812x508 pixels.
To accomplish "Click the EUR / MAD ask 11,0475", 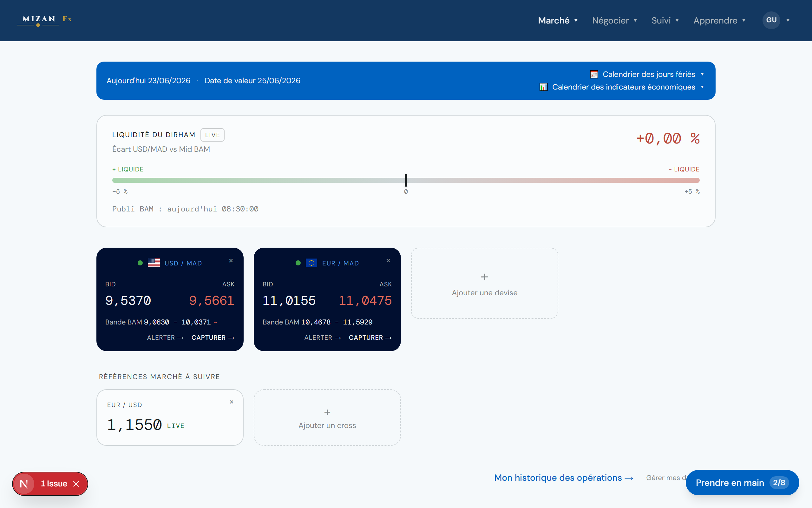I will pyautogui.click(x=365, y=301).
